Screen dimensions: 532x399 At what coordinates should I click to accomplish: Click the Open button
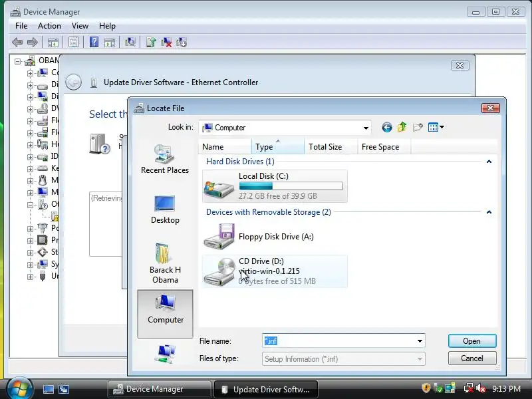[472, 341]
